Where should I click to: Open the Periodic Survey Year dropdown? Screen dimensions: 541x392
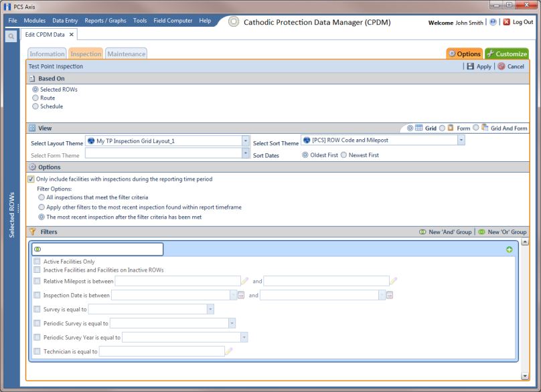244,337
